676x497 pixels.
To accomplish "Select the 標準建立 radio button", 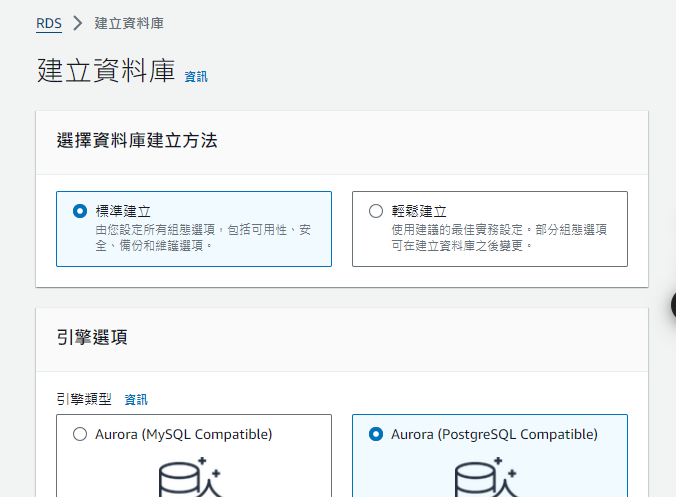I will pos(80,211).
